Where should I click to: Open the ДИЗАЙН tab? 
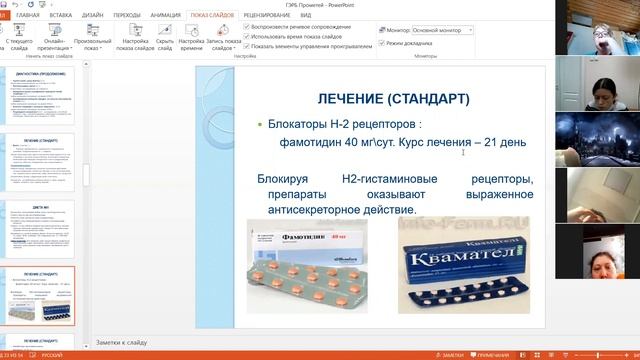93,15
